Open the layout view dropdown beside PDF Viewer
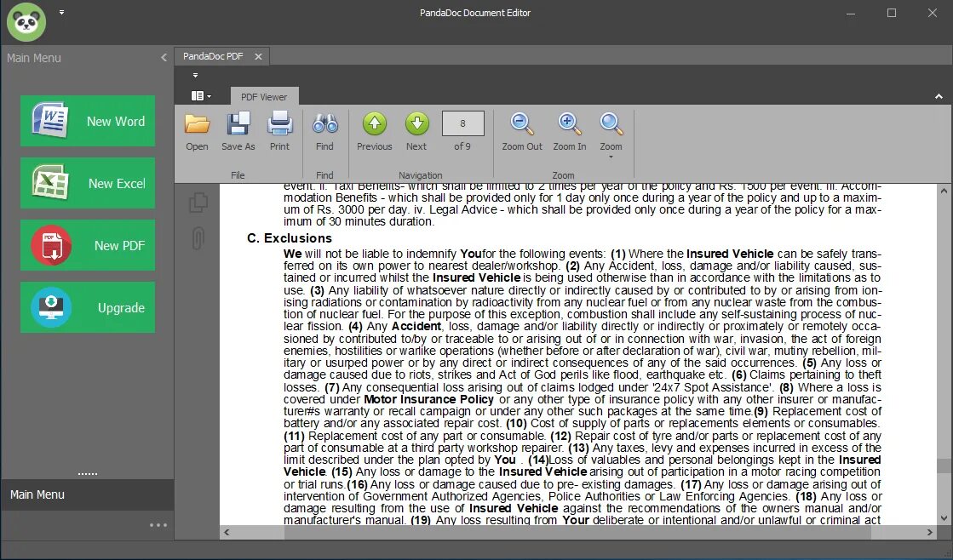This screenshot has height=560, width=953. tap(201, 96)
